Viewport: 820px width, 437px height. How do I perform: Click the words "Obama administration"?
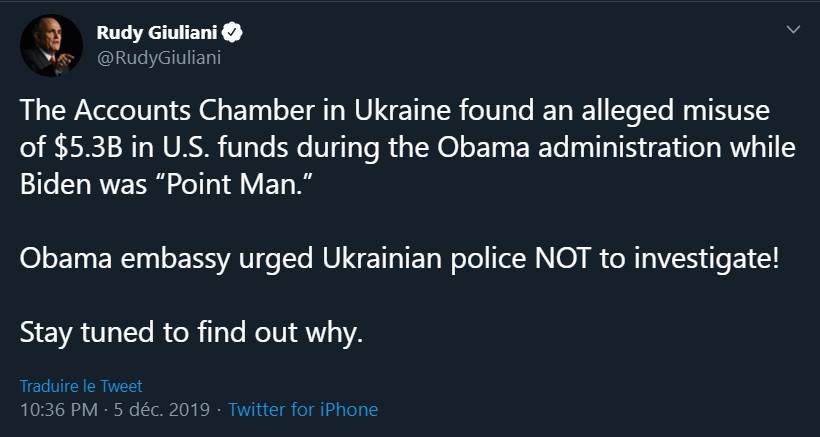tap(586, 148)
